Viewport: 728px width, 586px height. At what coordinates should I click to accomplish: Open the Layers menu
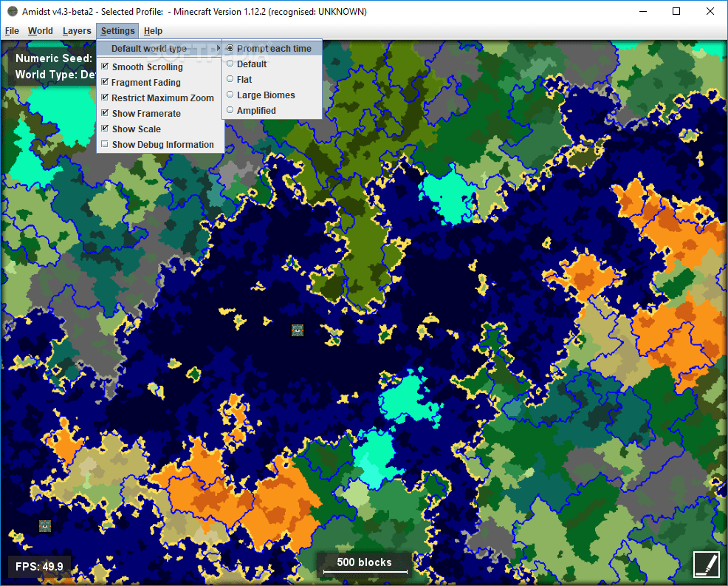77,31
